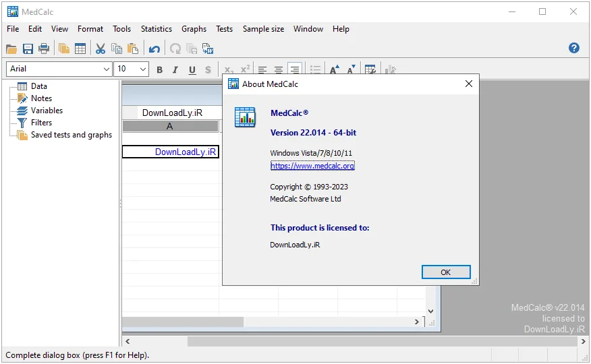Toggle Bold formatting
Screen dimensions: 591x364
click(159, 69)
